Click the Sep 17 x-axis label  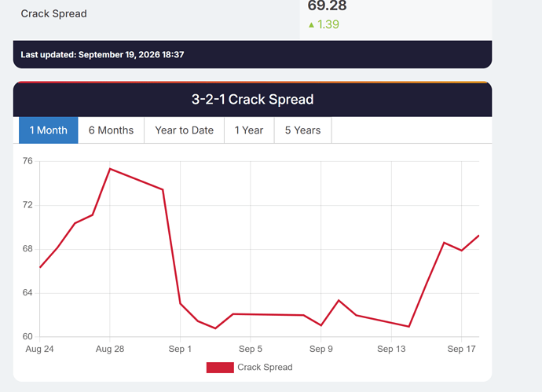[461, 349]
